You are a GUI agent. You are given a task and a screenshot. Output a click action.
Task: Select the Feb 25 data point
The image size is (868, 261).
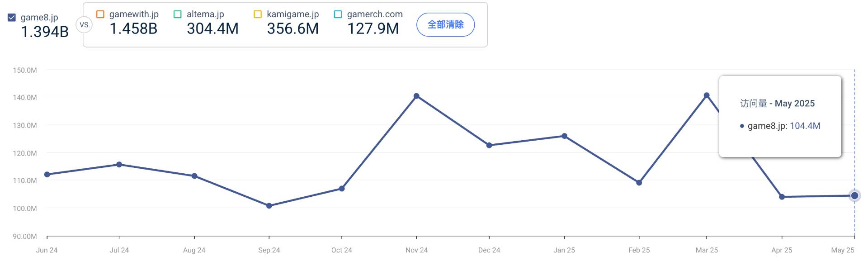coord(639,183)
